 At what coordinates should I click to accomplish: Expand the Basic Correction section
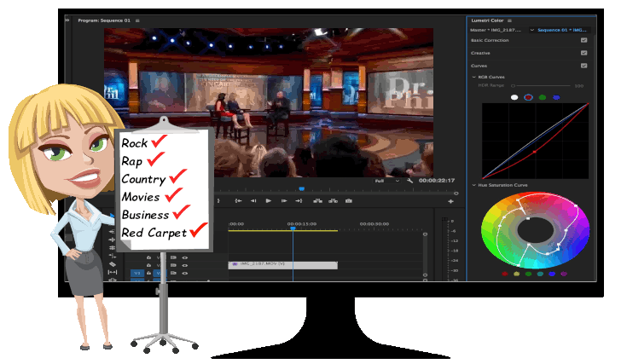pyautogui.click(x=490, y=40)
